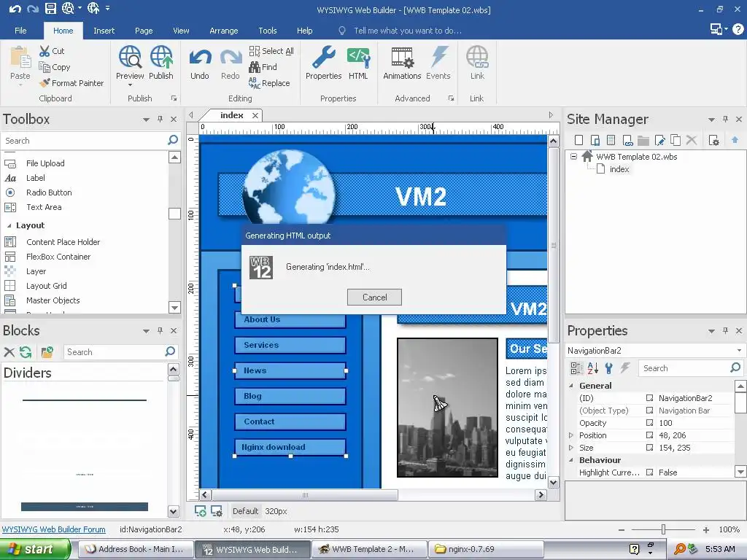Click the Copy button in Clipboard group
747x560 pixels.
(54, 67)
